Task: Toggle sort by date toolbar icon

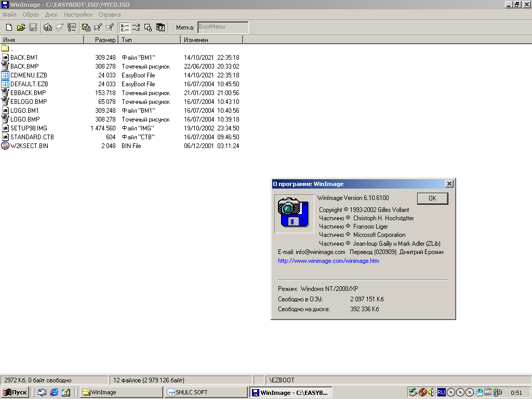Action: pos(161,28)
